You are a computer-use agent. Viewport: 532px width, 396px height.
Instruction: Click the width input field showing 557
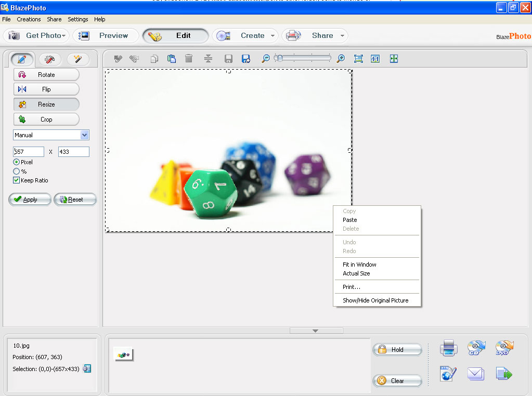point(29,152)
